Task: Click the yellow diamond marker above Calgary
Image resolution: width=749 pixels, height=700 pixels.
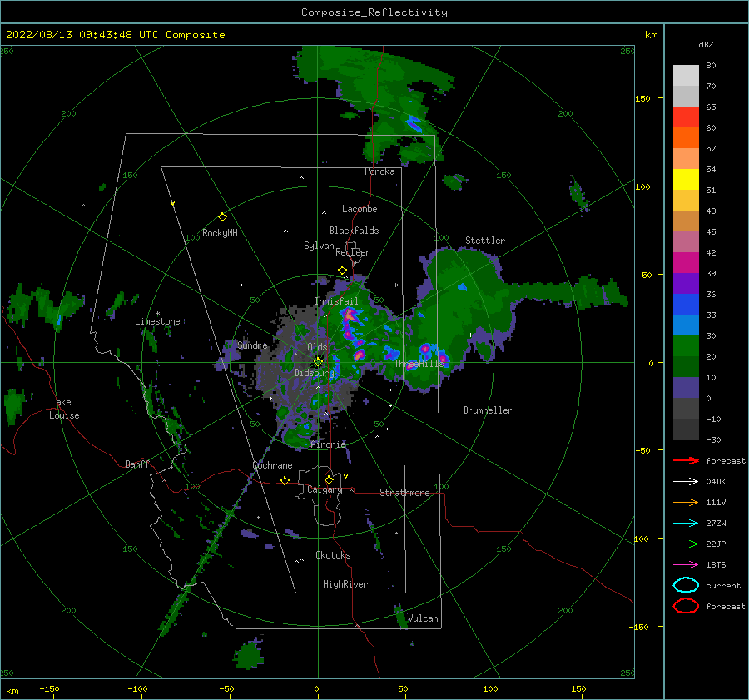Action: click(x=329, y=479)
